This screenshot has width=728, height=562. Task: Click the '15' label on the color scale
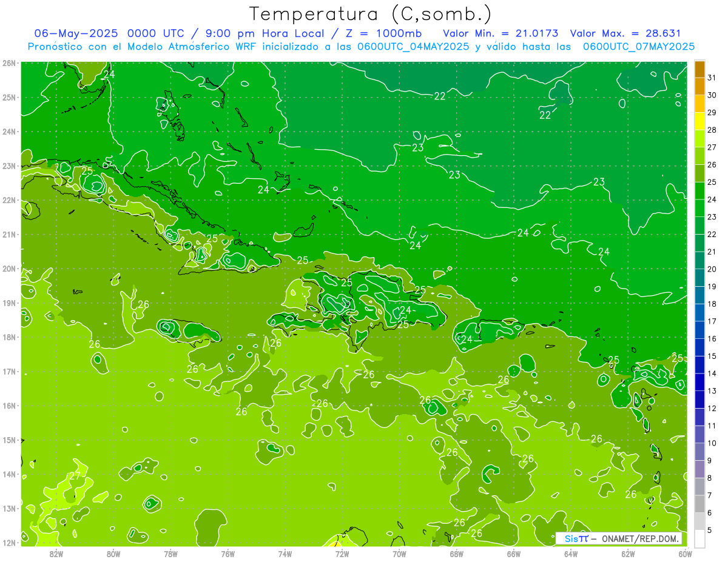coord(712,356)
